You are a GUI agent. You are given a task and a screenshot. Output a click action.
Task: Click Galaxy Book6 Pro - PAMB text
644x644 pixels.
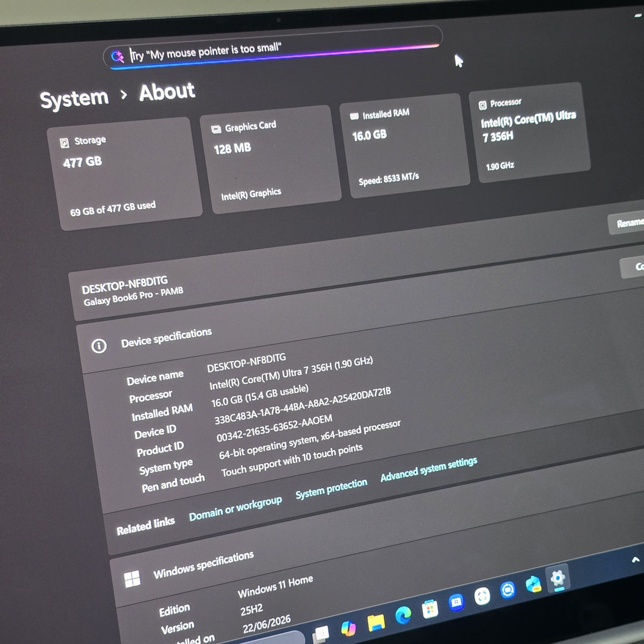(x=134, y=296)
